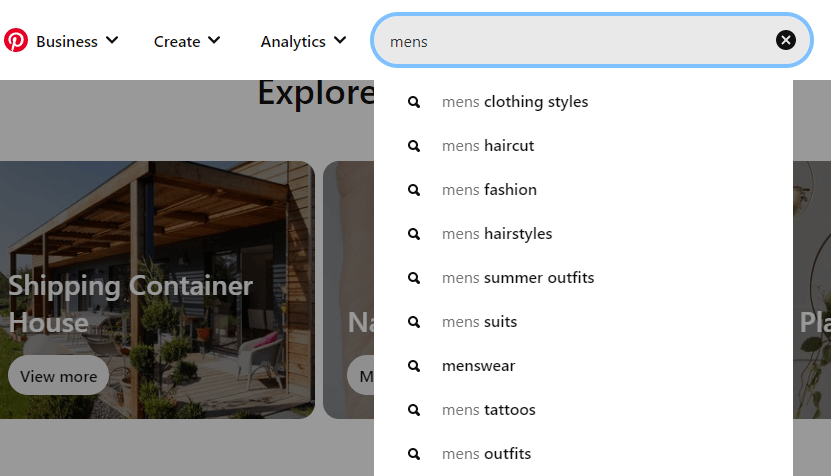The width and height of the screenshot is (831, 476).
Task: Click magnifier icon beside mens fashion
Action: (414, 190)
